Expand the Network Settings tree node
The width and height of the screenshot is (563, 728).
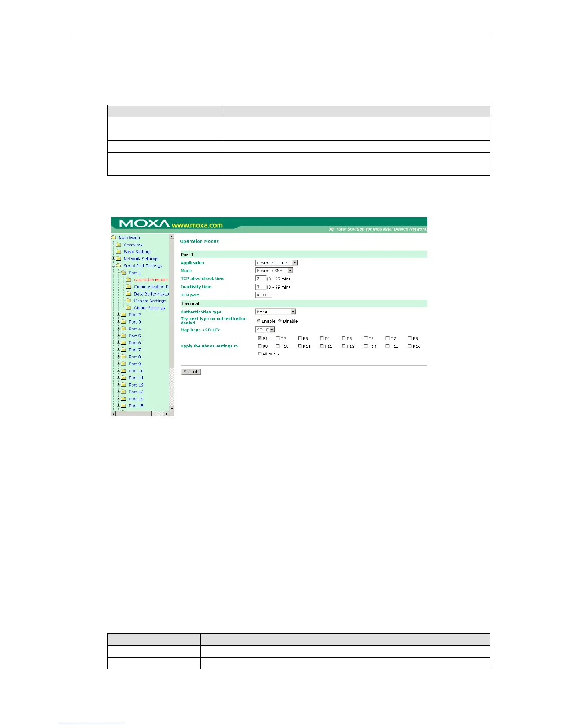pyautogui.click(x=113, y=258)
